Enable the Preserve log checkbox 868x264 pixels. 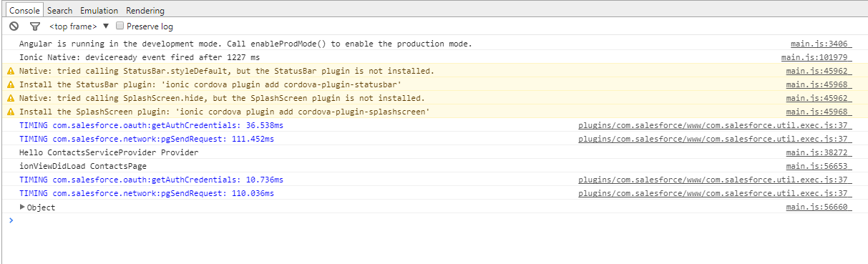point(120,26)
